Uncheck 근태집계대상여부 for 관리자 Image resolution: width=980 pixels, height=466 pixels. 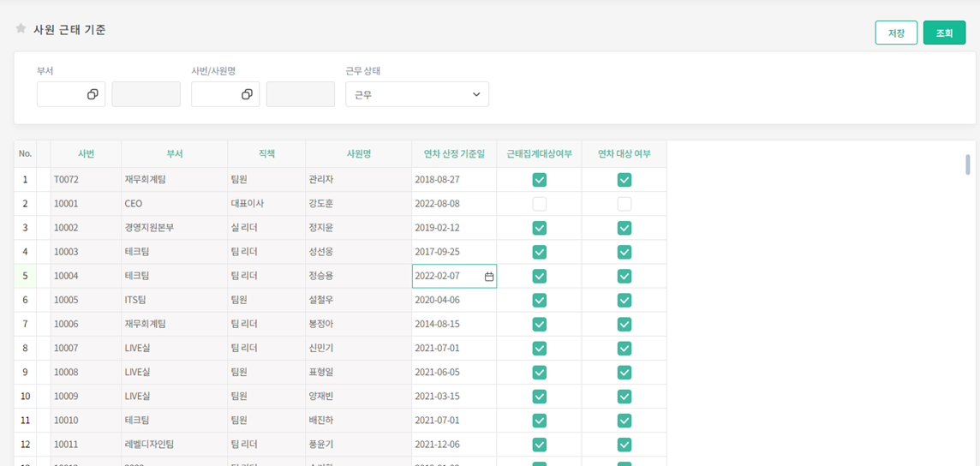point(539,180)
